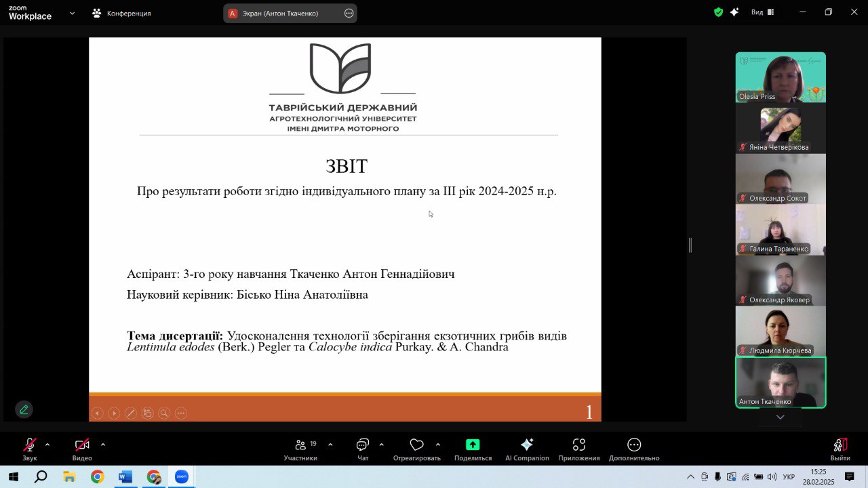Viewport: 868px width, 488px height.
Task: Open the Windows notification center
Action: [850, 477]
